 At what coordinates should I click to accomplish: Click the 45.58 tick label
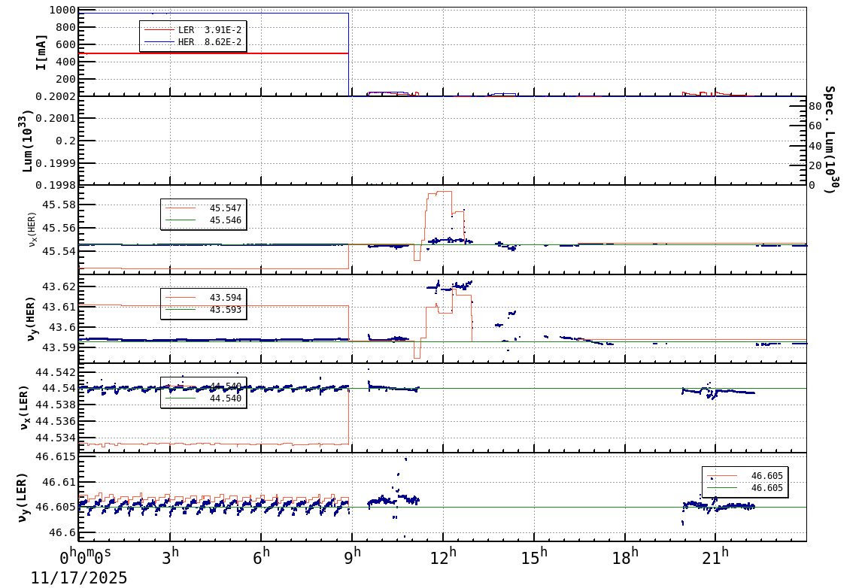[x=59, y=205]
